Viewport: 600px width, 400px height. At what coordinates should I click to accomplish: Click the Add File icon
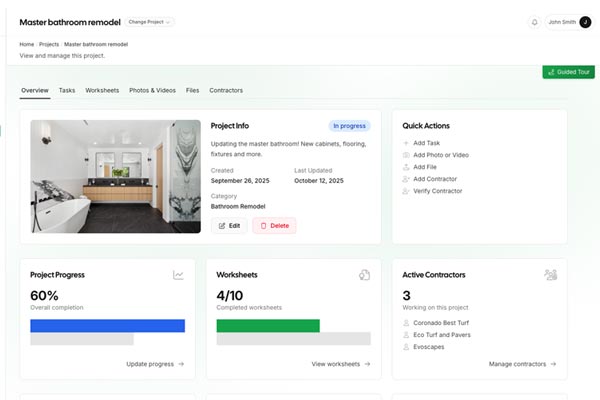[406, 166]
